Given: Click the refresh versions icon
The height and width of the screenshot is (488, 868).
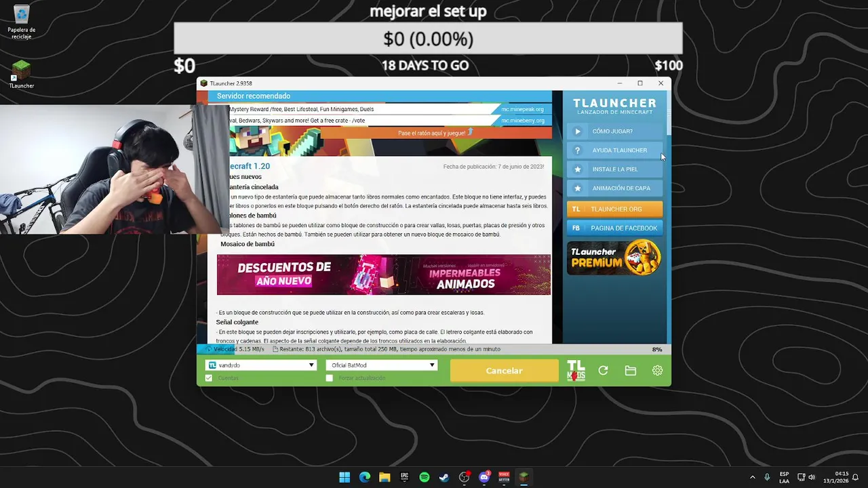Looking at the screenshot, I should [x=603, y=371].
